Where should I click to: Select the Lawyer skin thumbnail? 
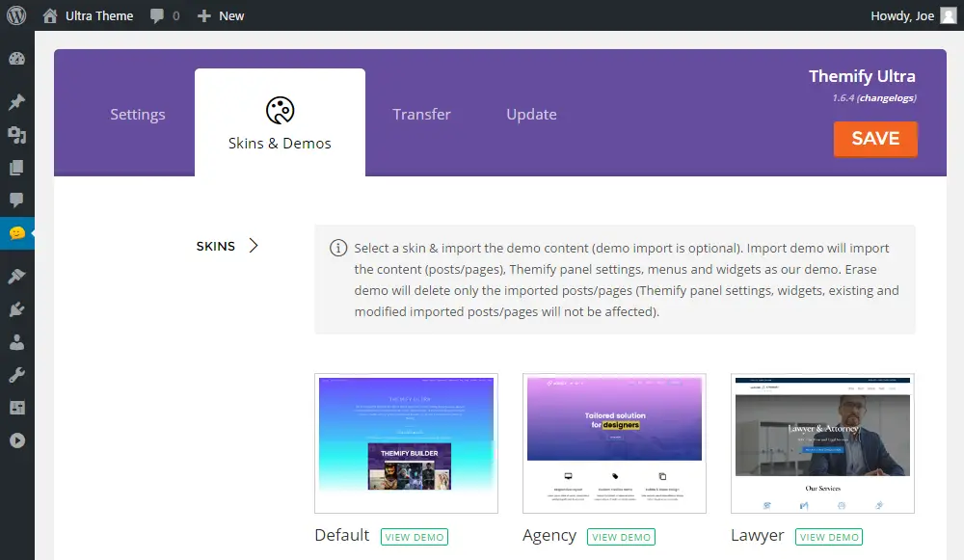[822, 443]
